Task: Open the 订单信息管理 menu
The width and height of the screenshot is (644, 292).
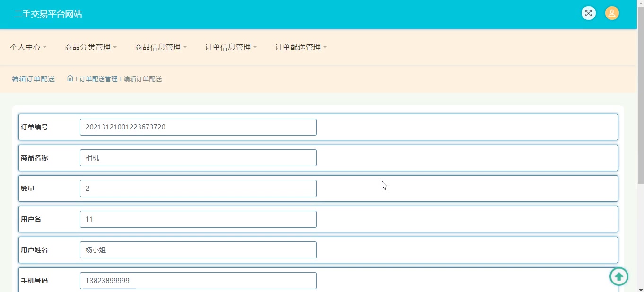Action: [231, 47]
